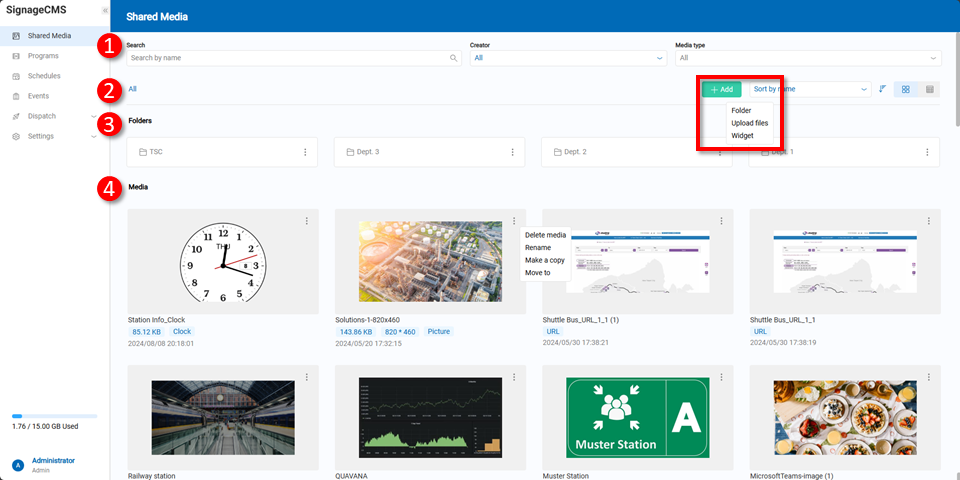Click the search magnifier icon
Screen dimensions: 960x480
453,59
